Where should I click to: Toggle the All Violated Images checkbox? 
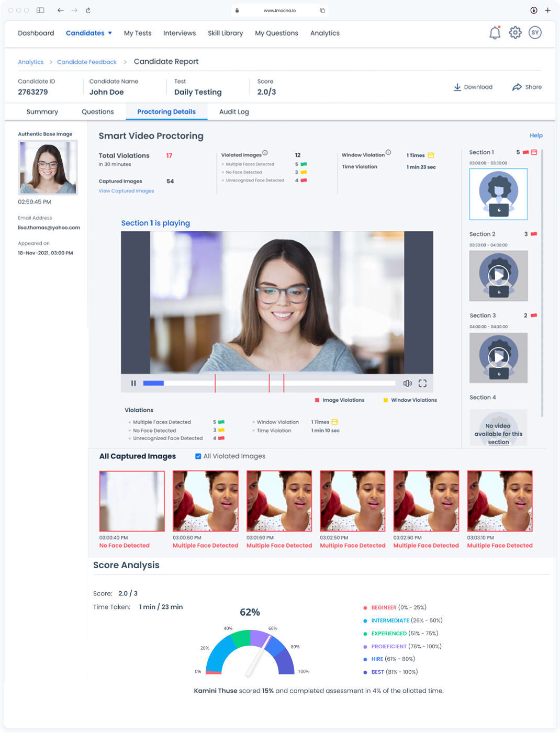[x=198, y=456]
